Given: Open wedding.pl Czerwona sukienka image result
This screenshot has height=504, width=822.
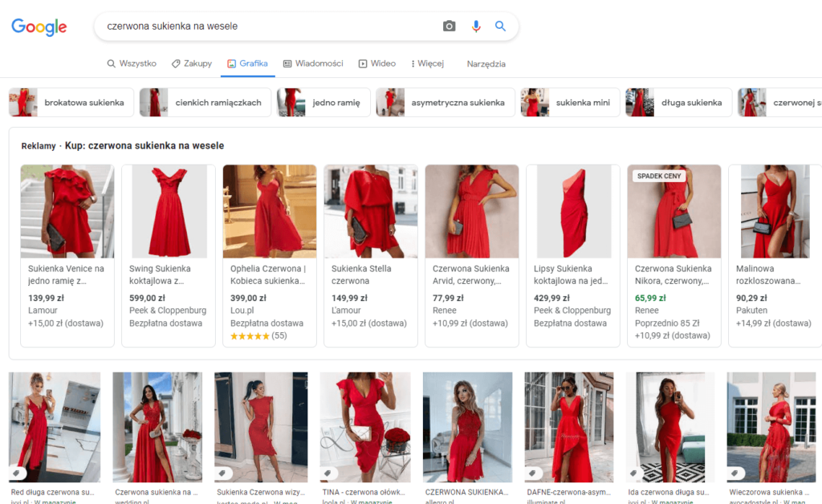Looking at the screenshot, I should click(x=157, y=427).
